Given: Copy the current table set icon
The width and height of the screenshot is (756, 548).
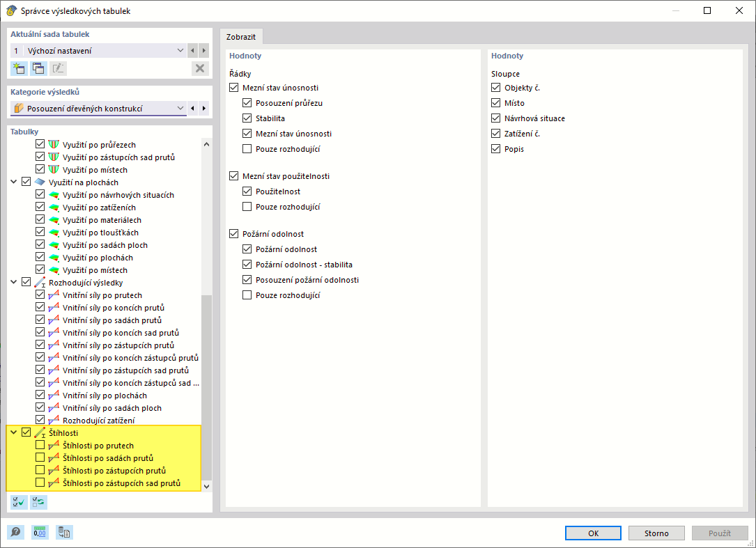Looking at the screenshot, I should pyautogui.click(x=38, y=68).
